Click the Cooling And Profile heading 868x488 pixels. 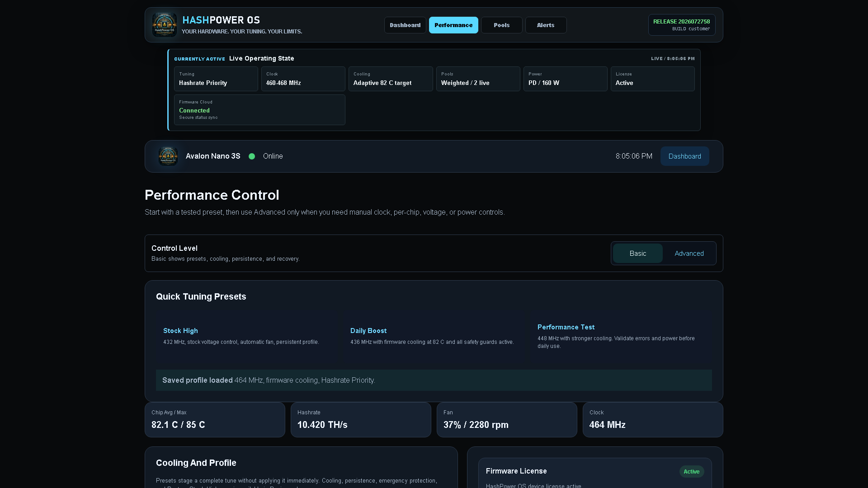coord(196,463)
